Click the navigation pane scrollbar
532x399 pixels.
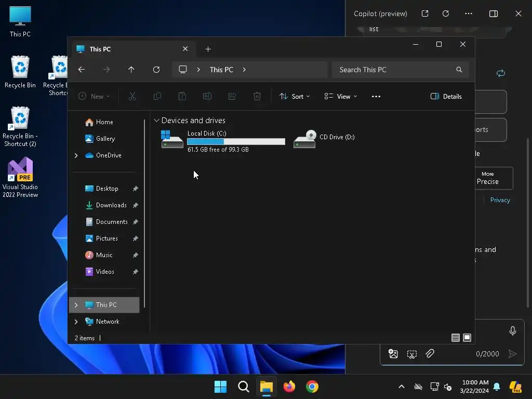[x=145, y=213]
